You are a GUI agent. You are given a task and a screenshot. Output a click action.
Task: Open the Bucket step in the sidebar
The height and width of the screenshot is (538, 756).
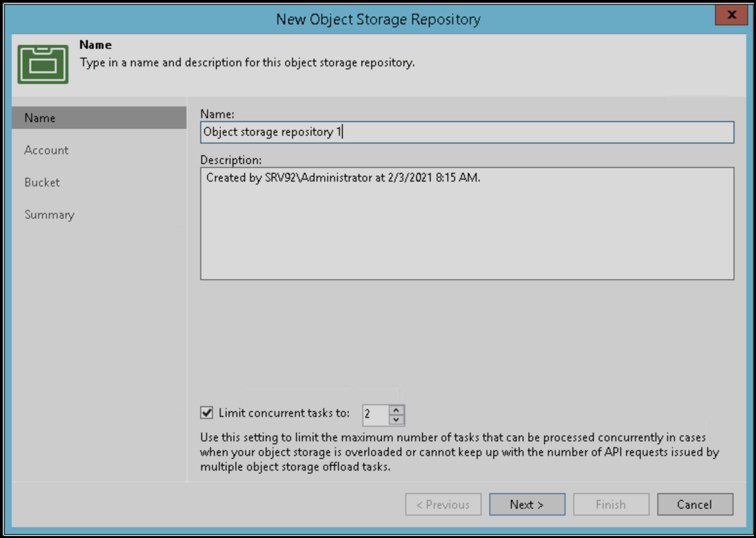coord(42,183)
